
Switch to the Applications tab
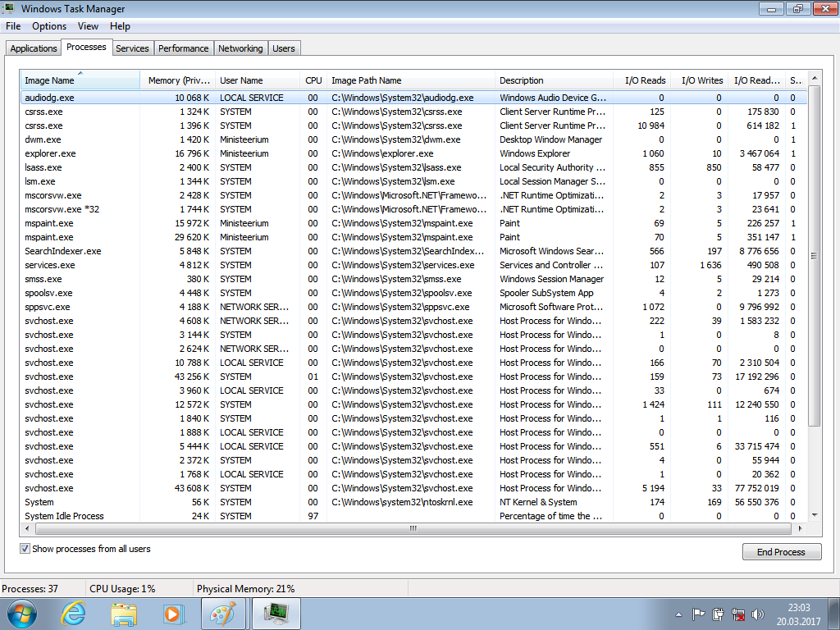click(33, 48)
